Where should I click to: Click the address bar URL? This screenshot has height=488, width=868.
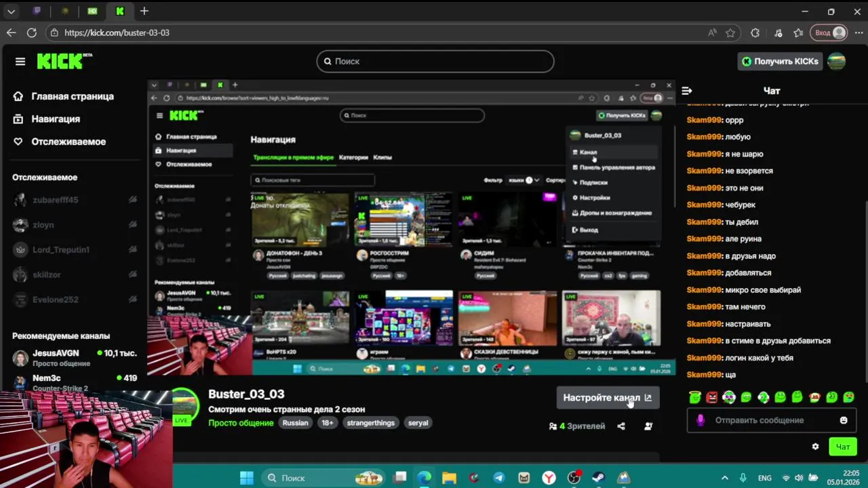tap(117, 33)
